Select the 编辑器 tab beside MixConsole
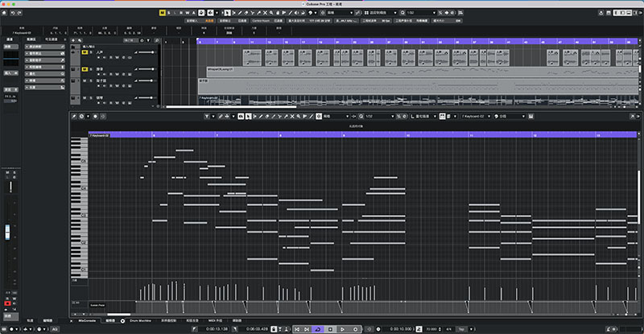This screenshot has height=334, width=644. 110,320
